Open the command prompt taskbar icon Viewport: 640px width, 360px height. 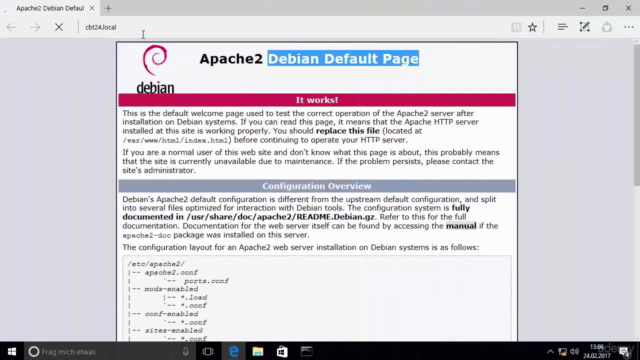307,351
